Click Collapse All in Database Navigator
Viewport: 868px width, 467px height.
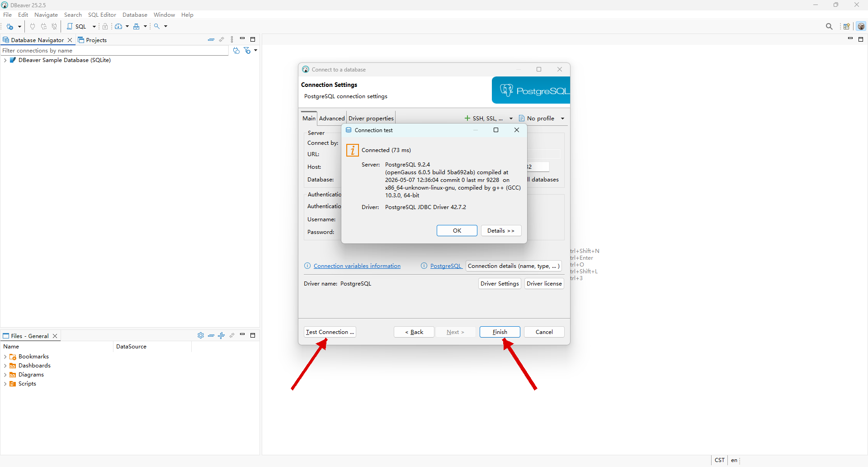point(211,40)
